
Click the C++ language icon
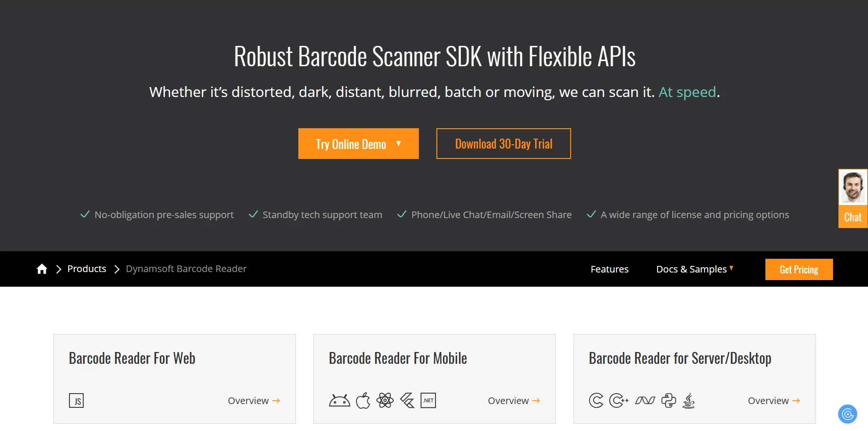[x=618, y=401]
